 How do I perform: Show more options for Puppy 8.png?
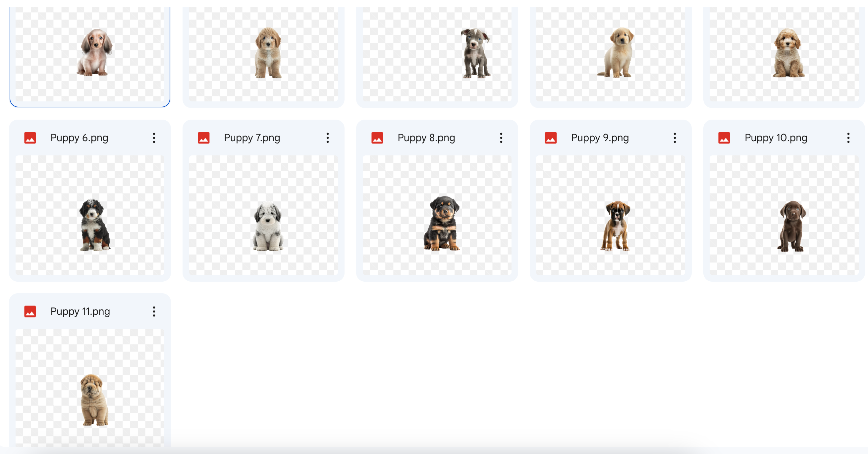click(501, 138)
